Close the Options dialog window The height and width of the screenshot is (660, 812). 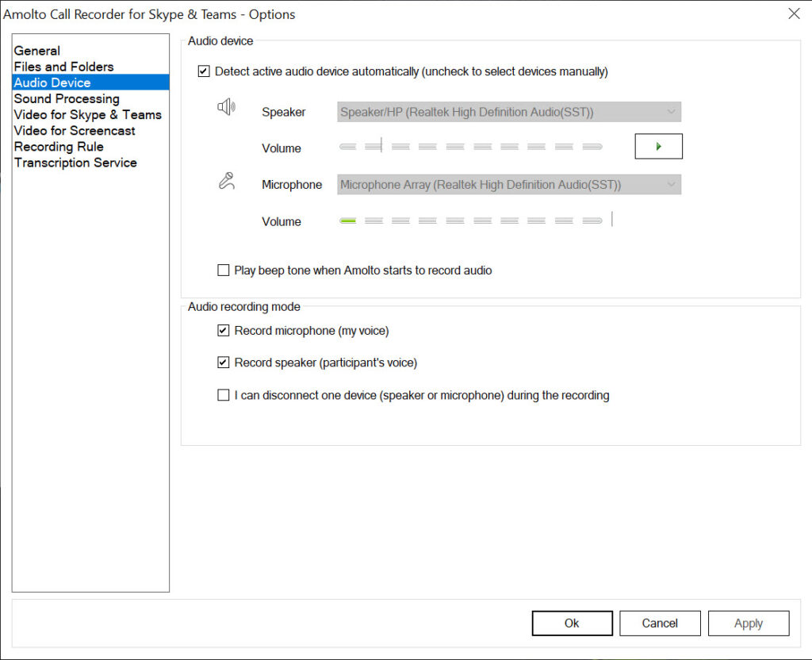coord(794,14)
